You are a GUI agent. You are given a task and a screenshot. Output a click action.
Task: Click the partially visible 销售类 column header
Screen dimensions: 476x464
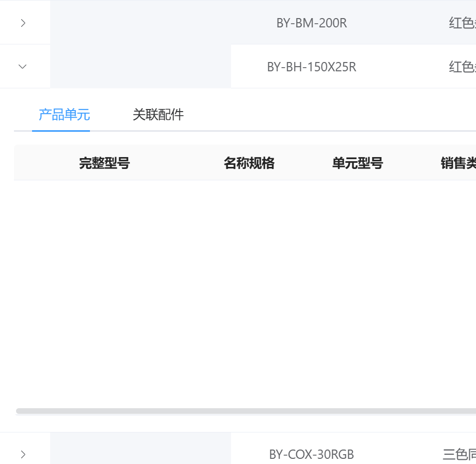(458, 163)
